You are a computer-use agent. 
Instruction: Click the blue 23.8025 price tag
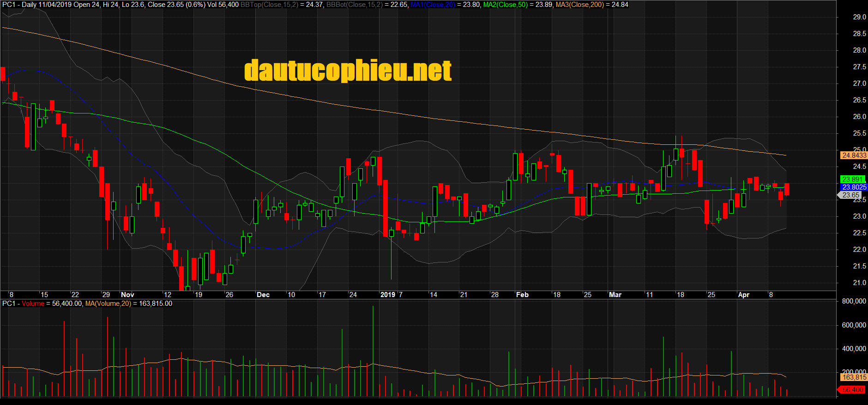point(854,187)
